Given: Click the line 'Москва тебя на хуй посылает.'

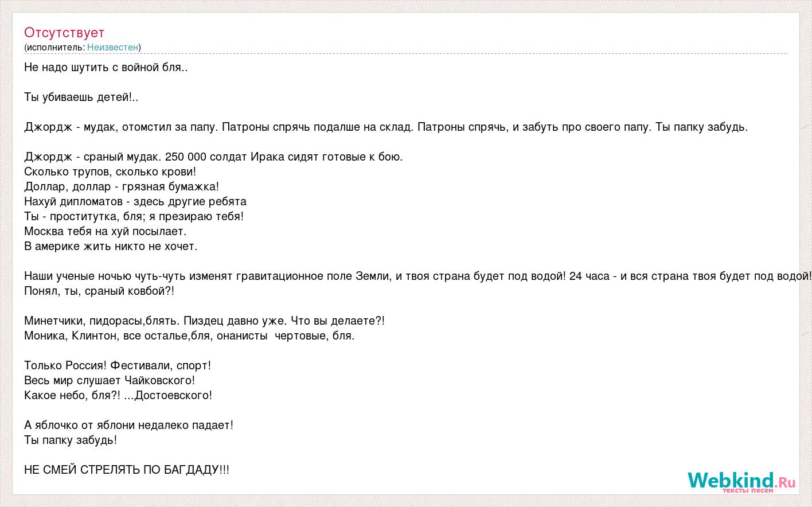Looking at the screenshot, I should (x=106, y=231).
